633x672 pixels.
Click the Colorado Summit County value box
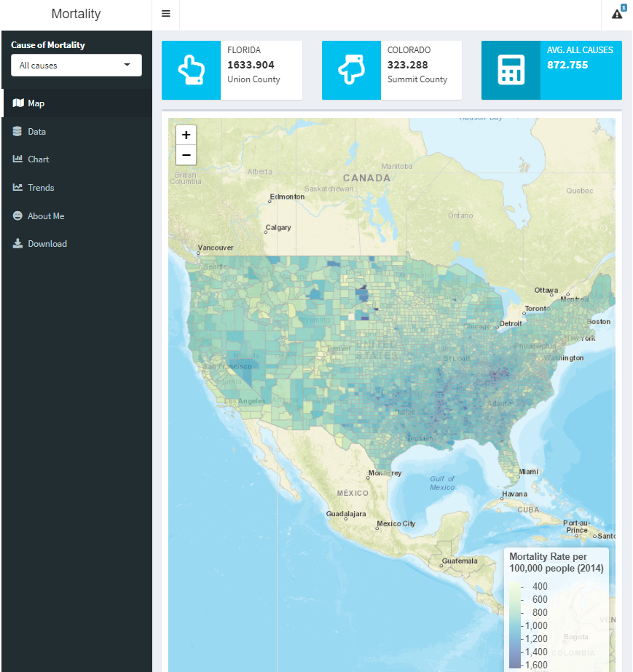420,70
